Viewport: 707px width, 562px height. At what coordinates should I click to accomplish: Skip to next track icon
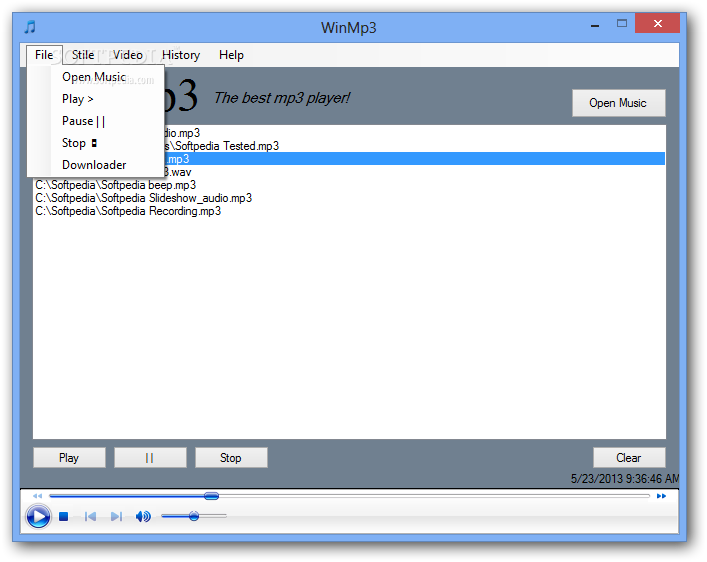point(116,516)
